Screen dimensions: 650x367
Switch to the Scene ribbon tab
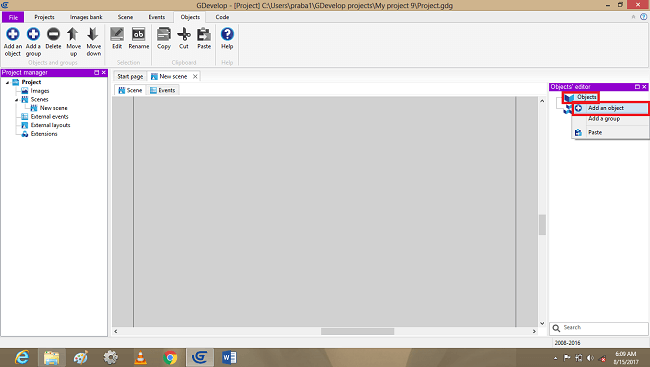pyautogui.click(x=125, y=17)
